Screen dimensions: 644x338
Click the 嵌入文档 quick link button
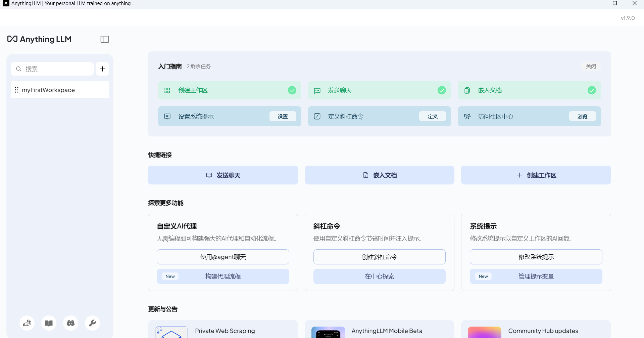(x=380, y=175)
